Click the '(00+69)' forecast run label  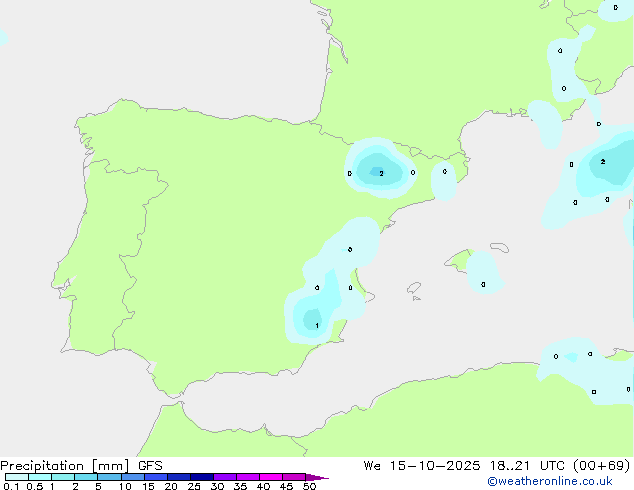[x=602, y=466]
